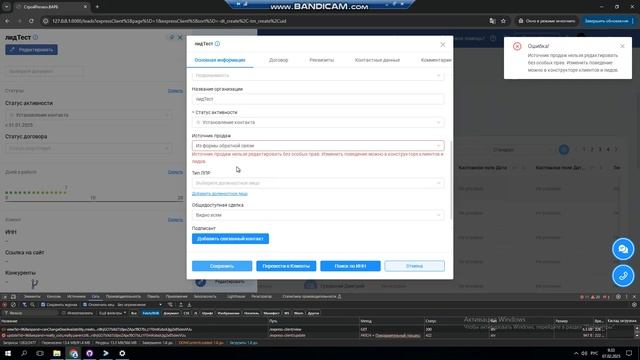Click the Сохранить button
The image size is (640, 360).
click(x=222, y=266)
